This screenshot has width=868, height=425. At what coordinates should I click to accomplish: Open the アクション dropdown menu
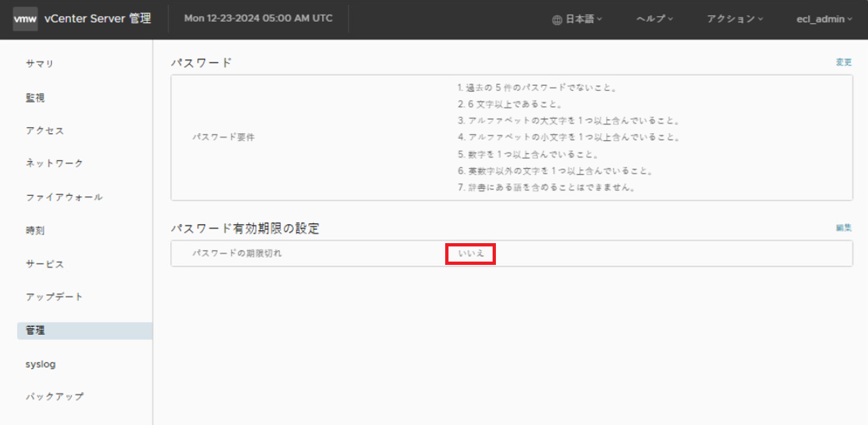735,19
